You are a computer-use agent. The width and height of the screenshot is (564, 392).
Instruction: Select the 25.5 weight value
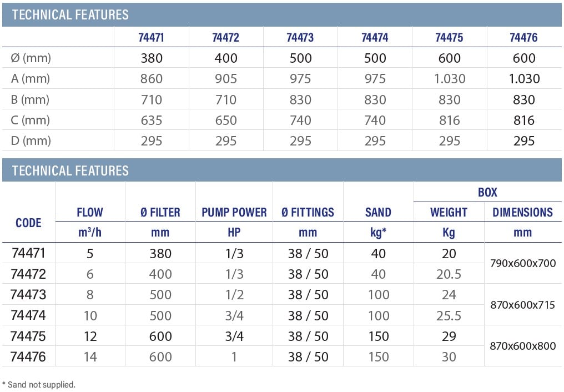click(449, 315)
